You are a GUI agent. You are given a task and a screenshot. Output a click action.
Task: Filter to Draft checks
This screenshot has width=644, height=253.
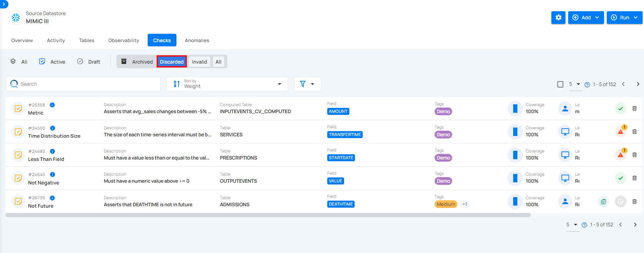pos(89,62)
